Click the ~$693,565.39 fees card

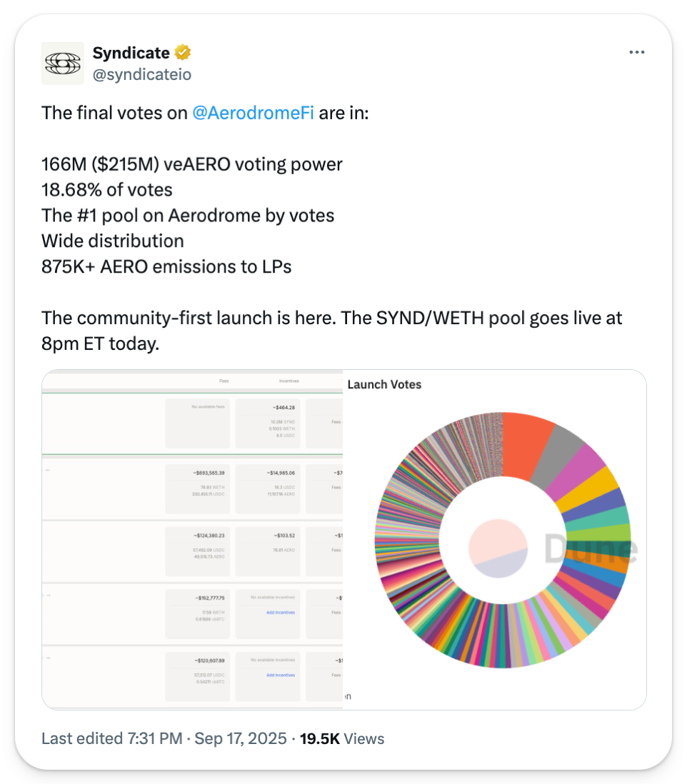pos(196,489)
